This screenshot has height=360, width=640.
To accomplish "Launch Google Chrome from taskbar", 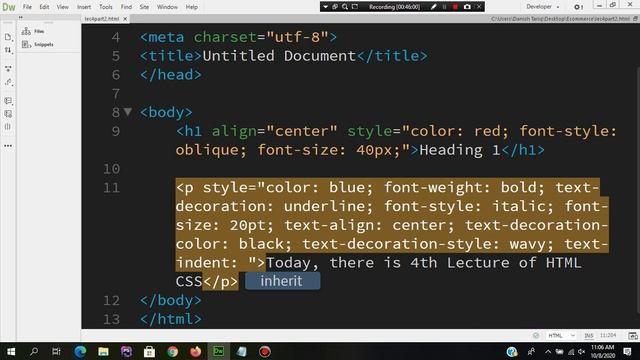I will click(172, 351).
